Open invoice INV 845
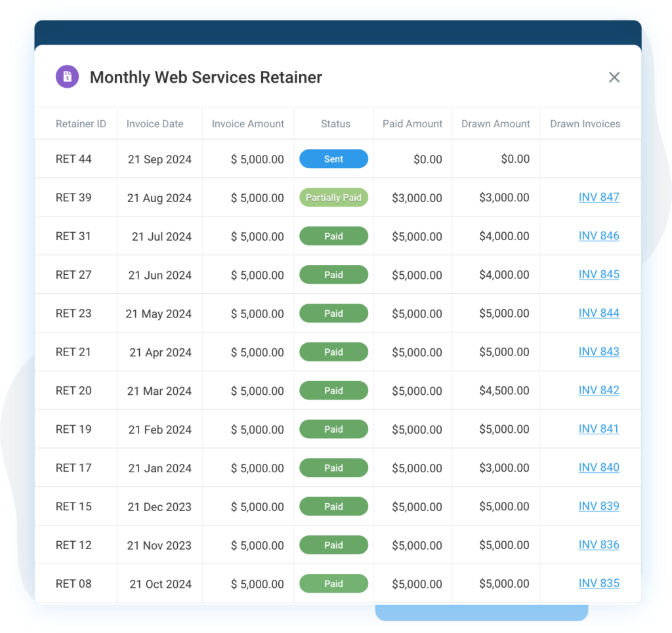The width and height of the screenshot is (672, 633). (x=598, y=274)
